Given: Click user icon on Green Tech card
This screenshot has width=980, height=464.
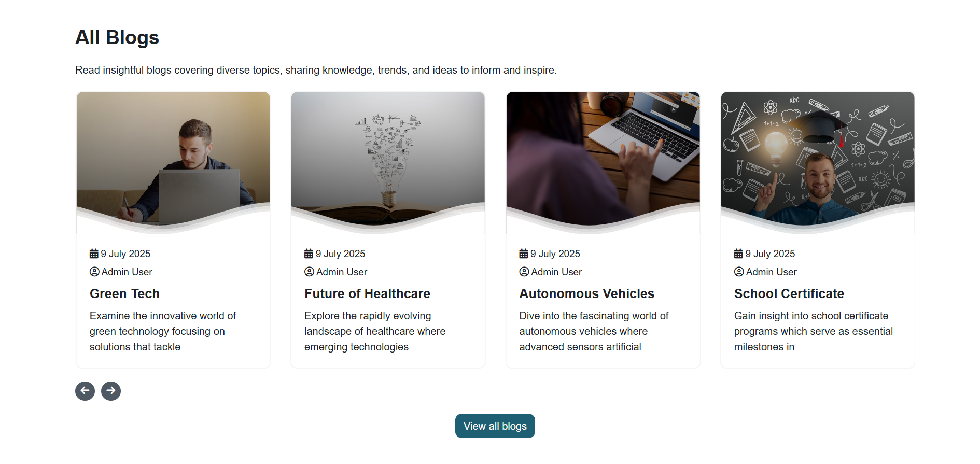Looking at the screenshot, I should point(94,272).
